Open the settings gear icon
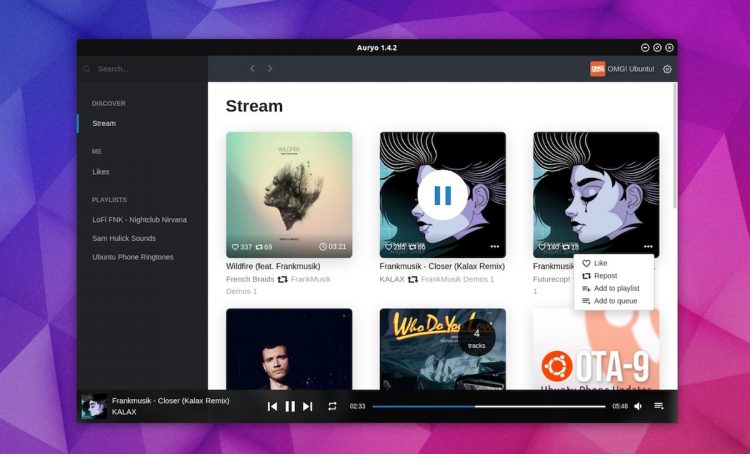The image size is (750, 454). pos(667,69)
